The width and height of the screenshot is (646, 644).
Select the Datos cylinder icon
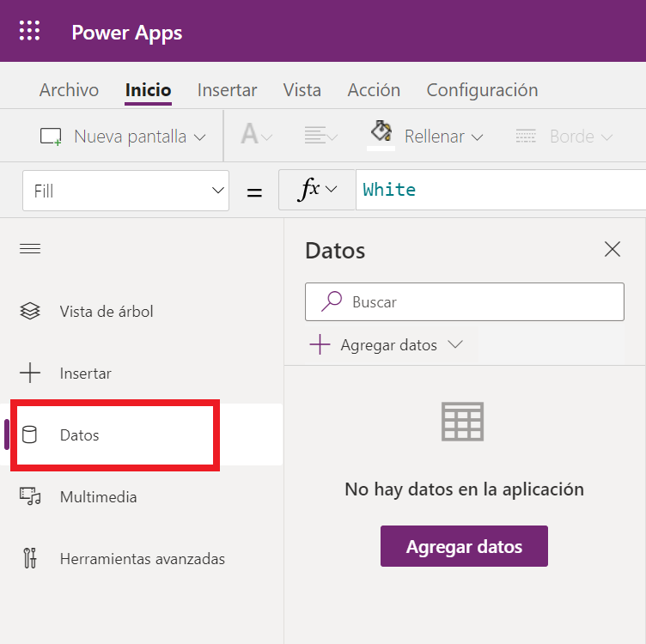pyautogui.click(x=29, y=434)
